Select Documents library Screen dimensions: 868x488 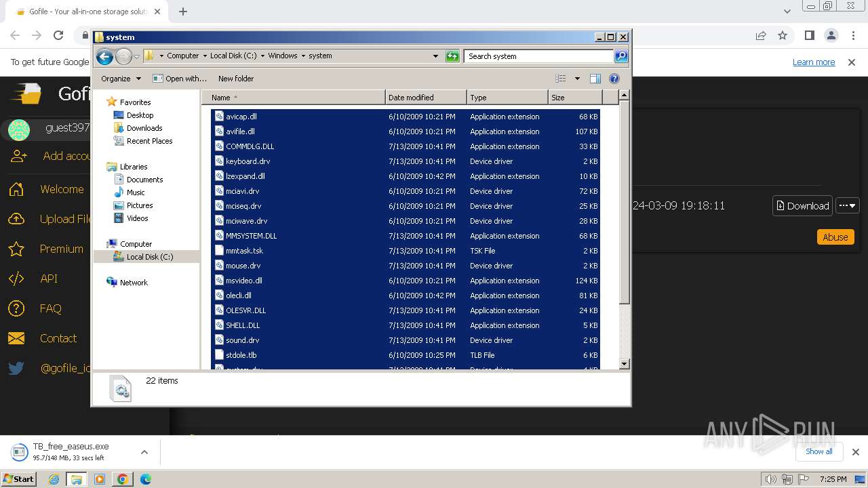click(144, 180)
